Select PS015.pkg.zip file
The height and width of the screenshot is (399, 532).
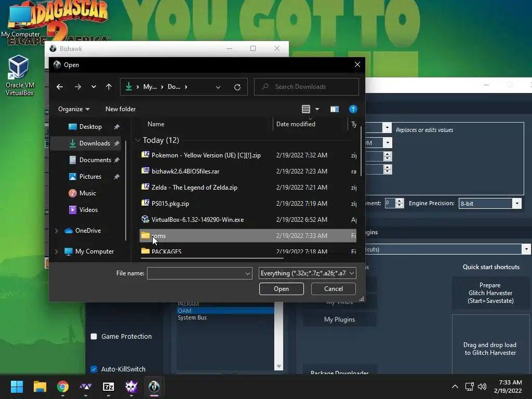pyautogui.click(x=248, y=204)
